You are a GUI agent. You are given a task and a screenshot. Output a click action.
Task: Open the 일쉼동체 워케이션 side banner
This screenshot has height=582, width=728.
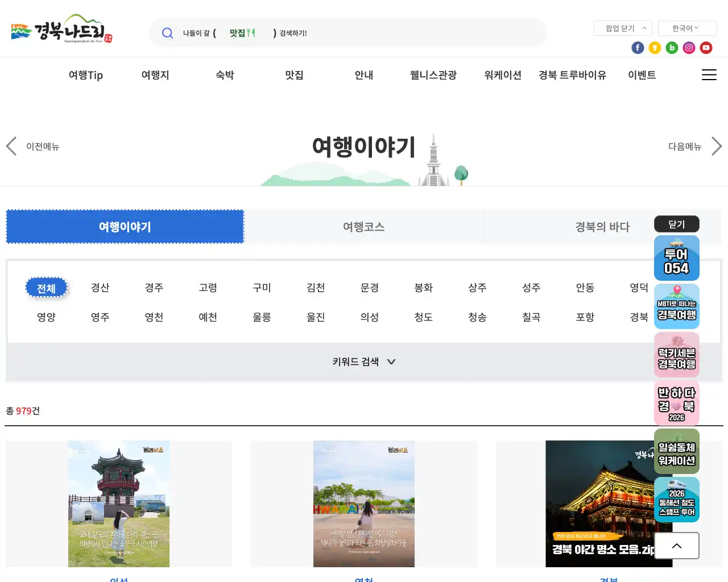pos(677,451)
